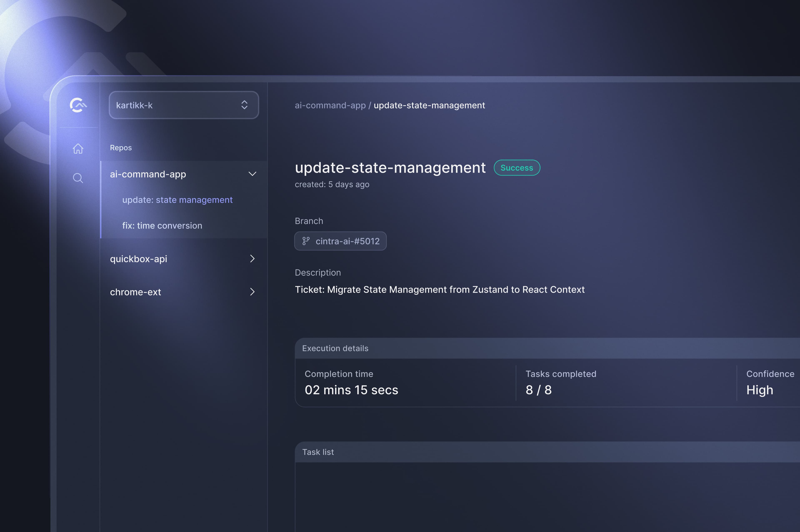800x532 pixels.
Task: Click the git branch icon on the branch chip
Action: click(x=306, y=241)
